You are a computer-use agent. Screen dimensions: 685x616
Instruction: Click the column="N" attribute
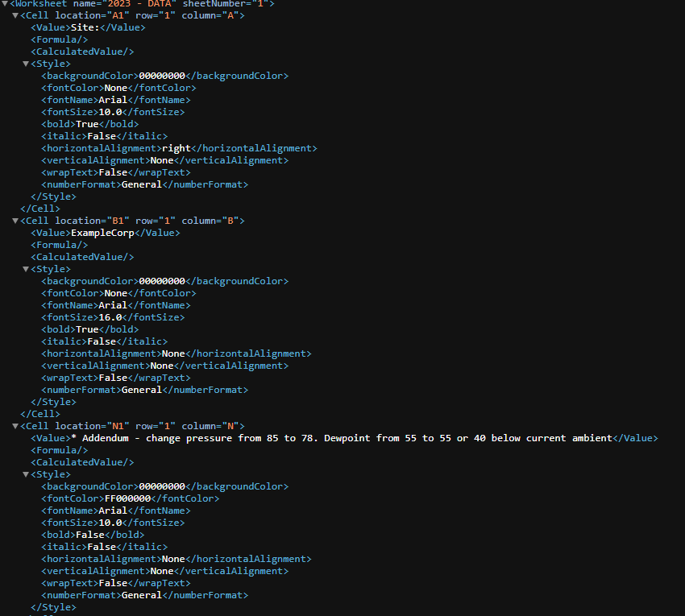click(210, 426)
